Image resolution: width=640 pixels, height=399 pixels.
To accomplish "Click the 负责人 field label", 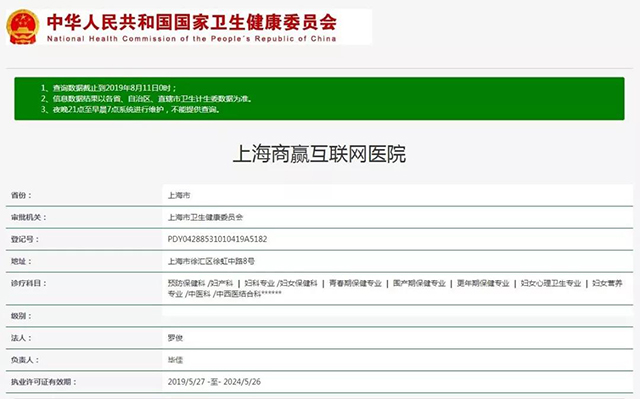I will (25, 360).
